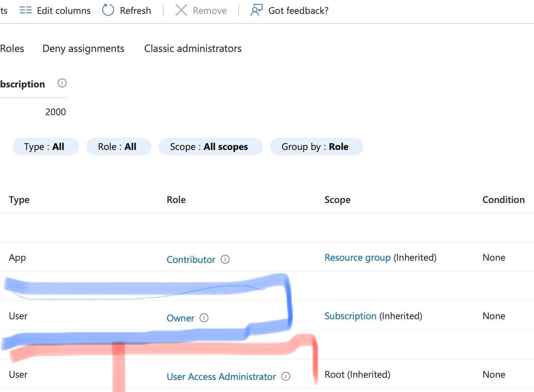The width and height of the screenshot is (534, 392).
Task: Open the info tooltip beside User Access Administrator
Action: click(286, 376)
